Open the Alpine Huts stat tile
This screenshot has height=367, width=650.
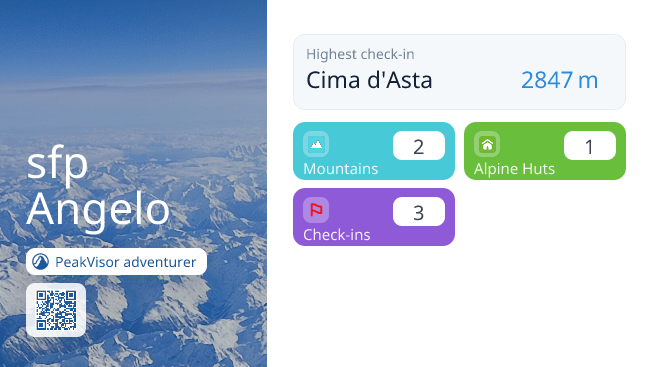545,151
